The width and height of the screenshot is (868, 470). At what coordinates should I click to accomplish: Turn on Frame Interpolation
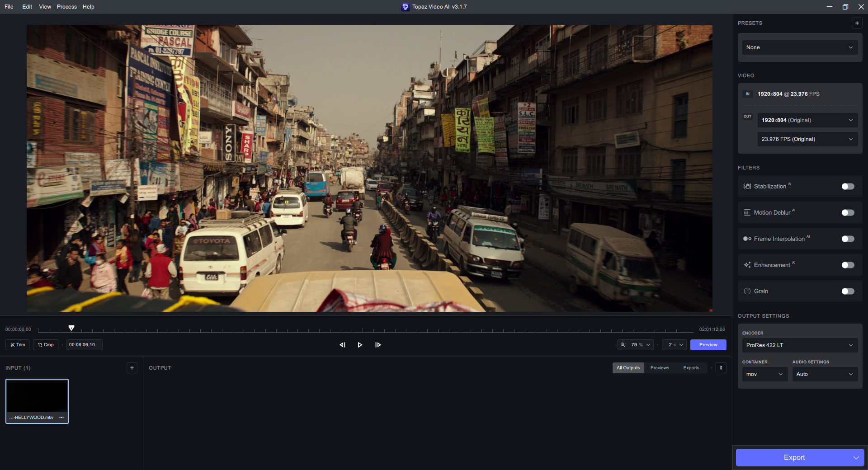pos(848,239)
